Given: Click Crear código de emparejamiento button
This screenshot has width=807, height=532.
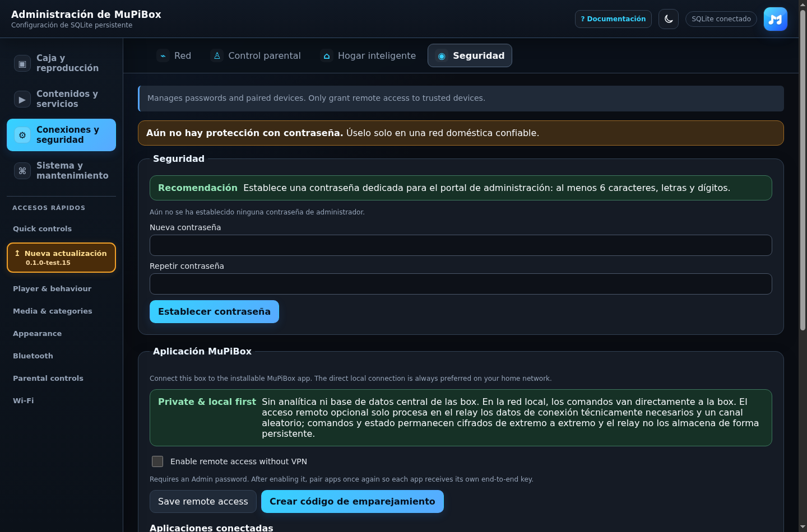Looking at the screenshot, I should [353, 502].
